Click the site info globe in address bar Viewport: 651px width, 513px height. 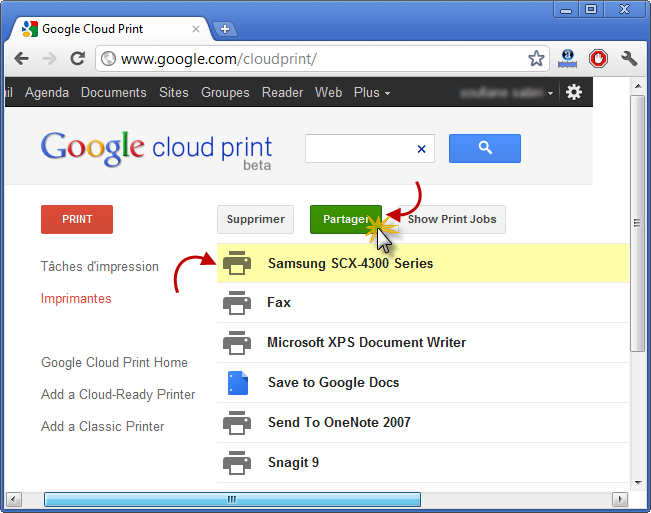[x=109, y=59]
